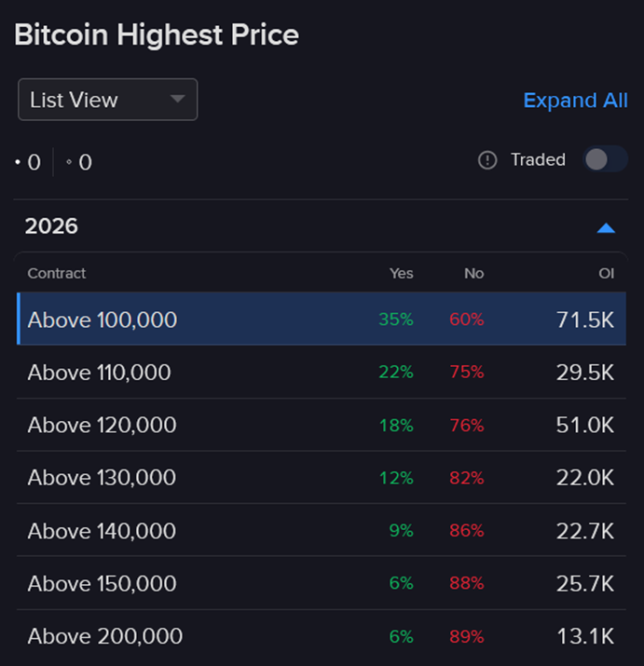The width and height of the screenshot is (644, 666).
Task: Collapse the 2026 section arrow
Action: coord(606,227)
